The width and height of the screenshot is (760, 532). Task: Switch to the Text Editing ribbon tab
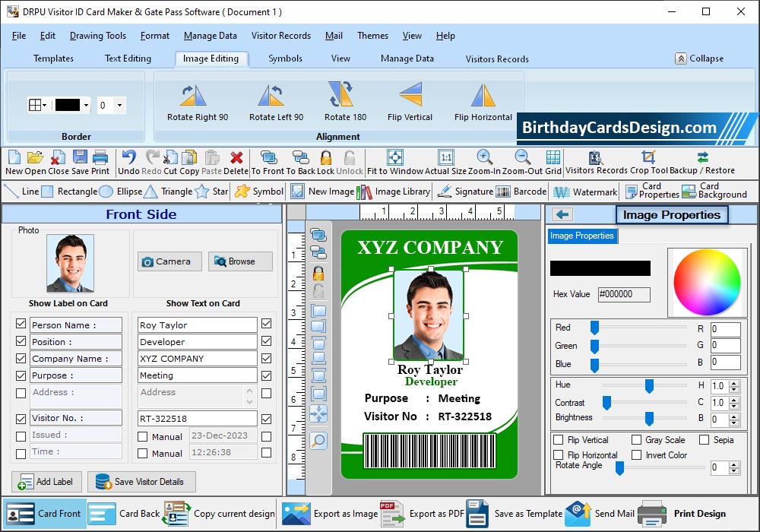point(128,59)
